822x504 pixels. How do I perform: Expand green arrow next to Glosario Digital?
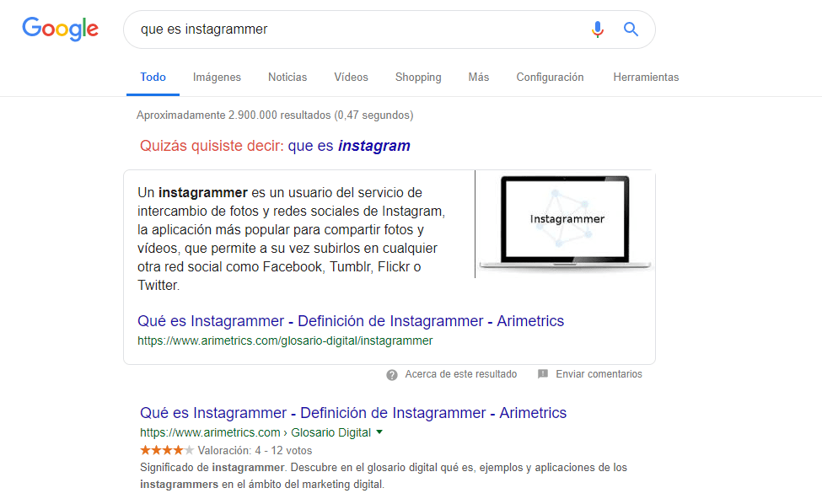[379, 432]
